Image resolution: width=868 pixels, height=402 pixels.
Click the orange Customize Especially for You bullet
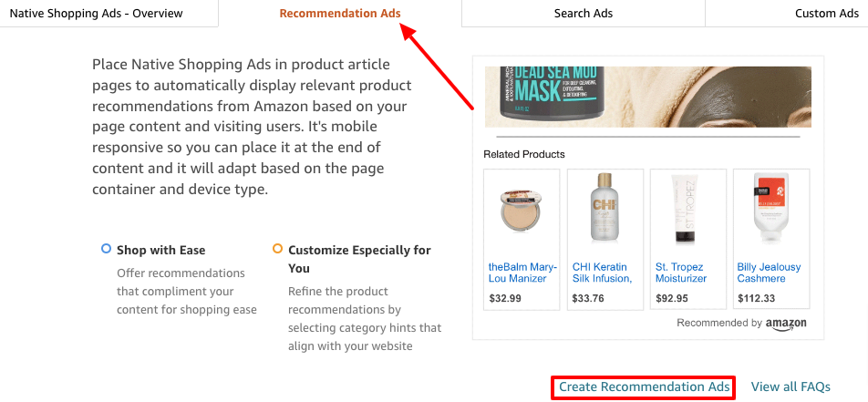click(277, 249)
